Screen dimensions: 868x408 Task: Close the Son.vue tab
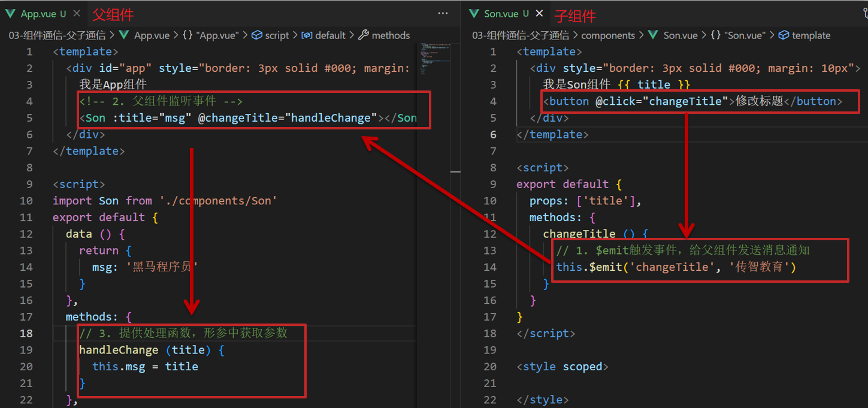[539, 14]
